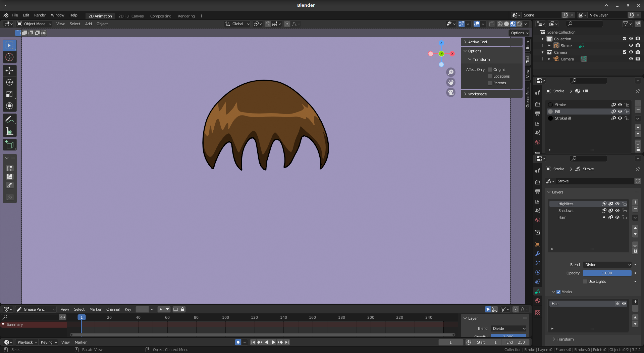Enable Affect Only Locations checkbox

coord(490,76)
